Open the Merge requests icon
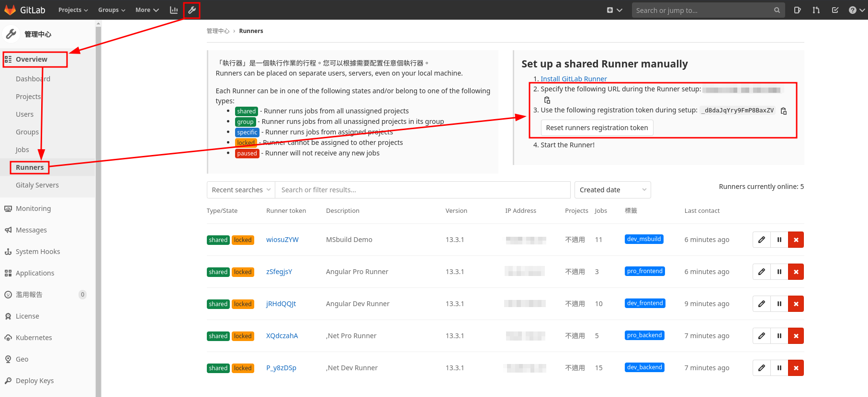Viewport: 868px width, 397px height. click(816, 10)
